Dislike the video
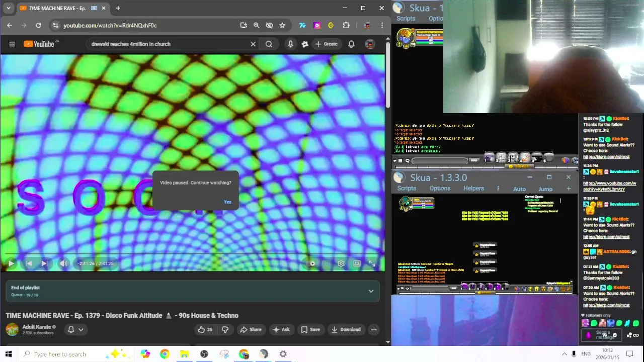Image resolution: width=644 pixels, height=362 pixels. 225,329
